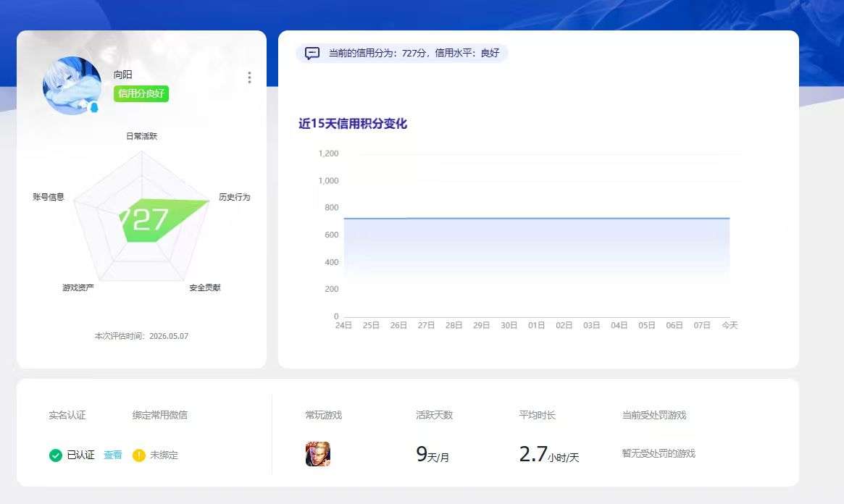The width and height of the screenshot is (844, 504).
Task: Click the blue credit trend line in chart
Action: [537, 219]
